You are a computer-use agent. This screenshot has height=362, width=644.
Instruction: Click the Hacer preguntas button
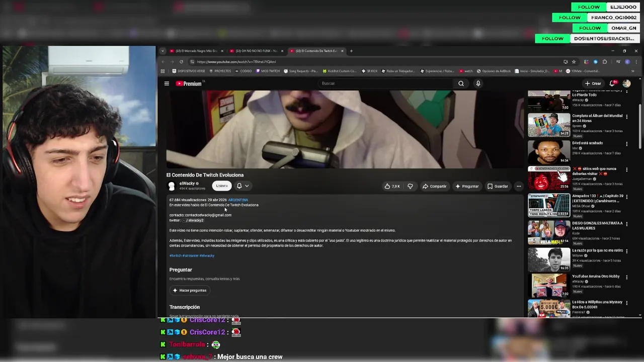click(190, 290)
